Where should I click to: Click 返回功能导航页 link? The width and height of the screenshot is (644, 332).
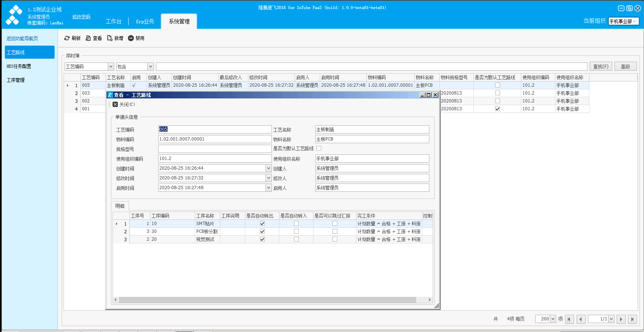pos(22,39)
